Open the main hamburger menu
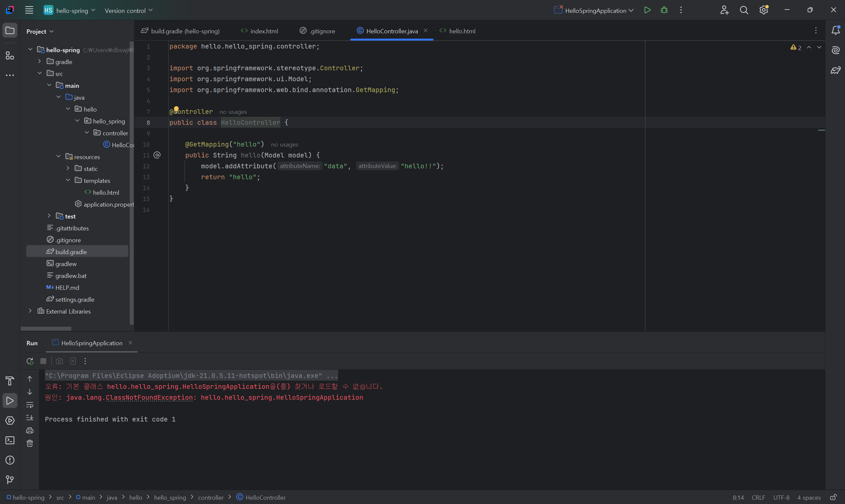The image size is (845, 504). point(29,10)
